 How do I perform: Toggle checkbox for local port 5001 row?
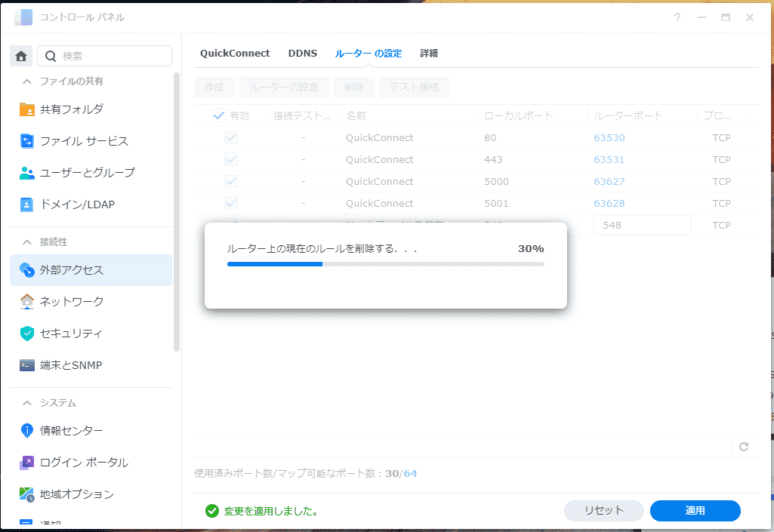pyautogui.click(x=231, y=203)
